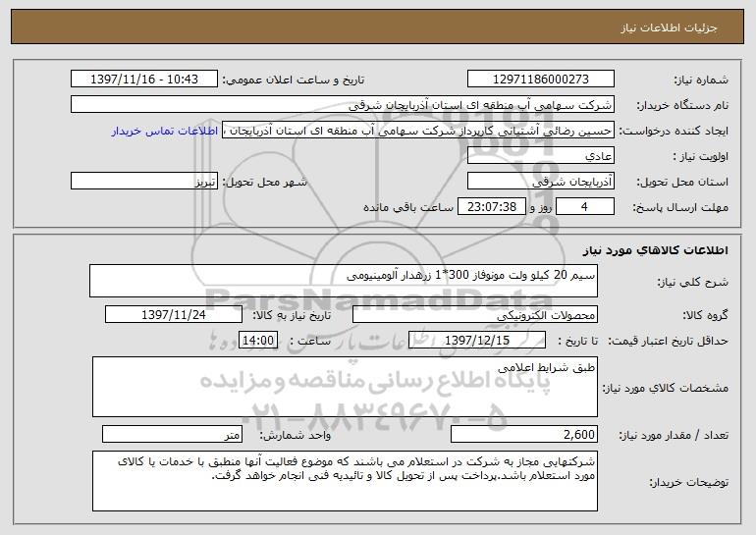The image size is (756, 535).
Task: Click the شماره نیاز label
Action: point(701,80)
